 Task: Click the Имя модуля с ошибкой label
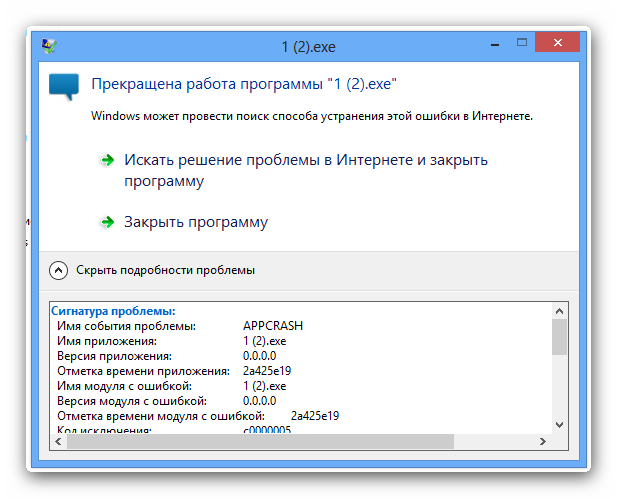pyautogui.click(x=125, y=386)
